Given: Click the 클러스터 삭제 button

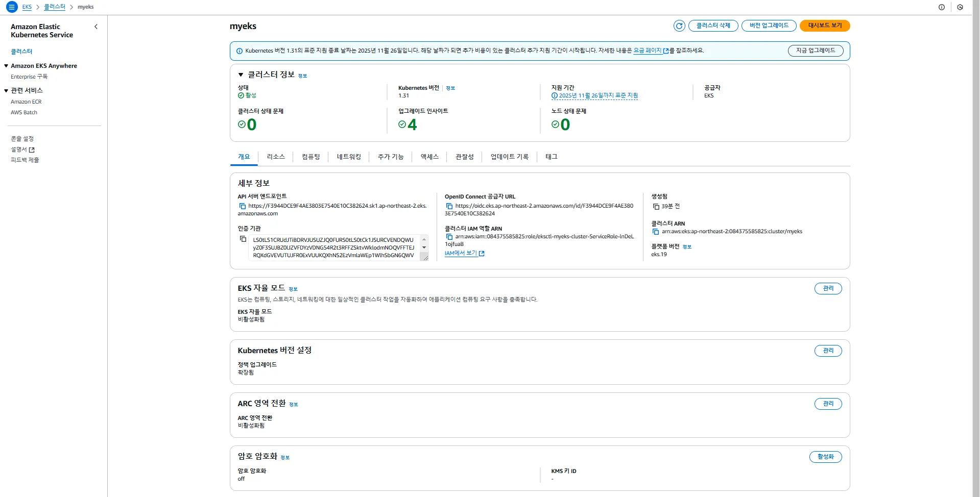Looking at the screenshot, I should click(x=713, y=26).
